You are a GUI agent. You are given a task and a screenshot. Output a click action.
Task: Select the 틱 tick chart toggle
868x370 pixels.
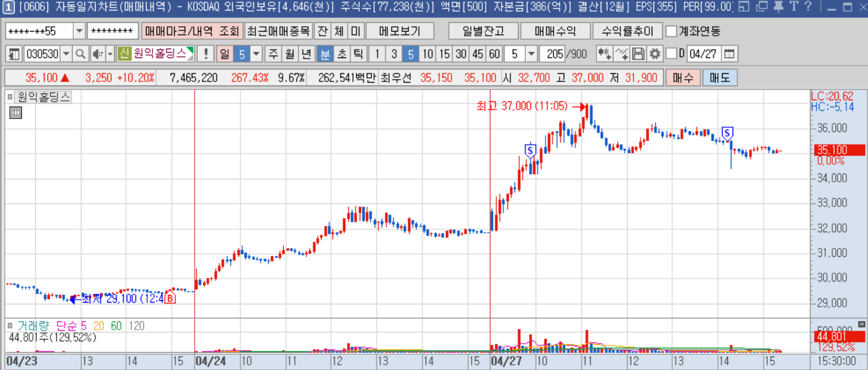pos(358,54)
